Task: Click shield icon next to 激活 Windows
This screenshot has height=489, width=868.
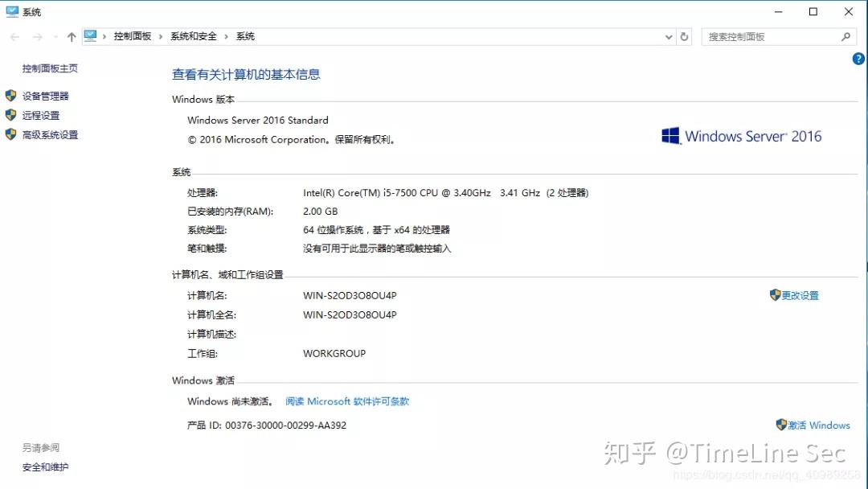Action: pos(781,425)
